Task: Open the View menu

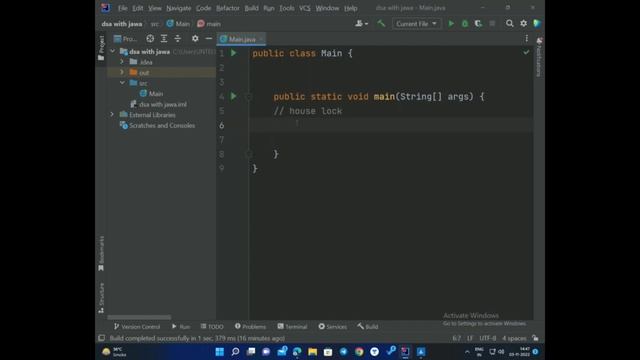Action: pos(155,8)
